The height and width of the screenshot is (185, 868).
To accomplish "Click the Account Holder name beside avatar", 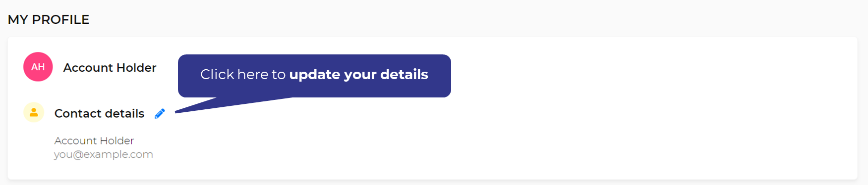I will [110, 67].
